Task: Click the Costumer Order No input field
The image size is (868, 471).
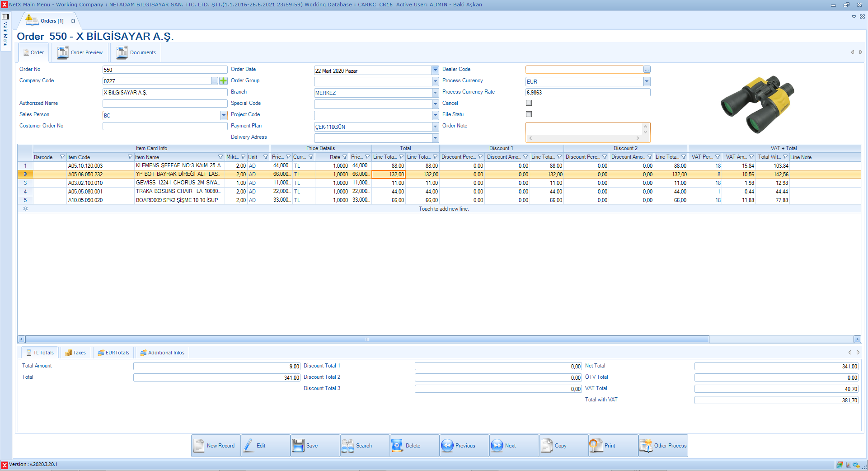Action: click(x=164, y=126)
